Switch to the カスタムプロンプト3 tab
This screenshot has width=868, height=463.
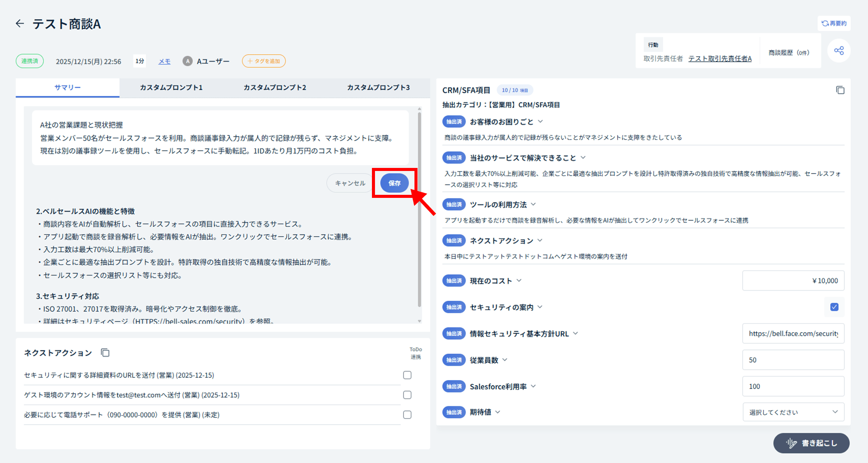378,88
